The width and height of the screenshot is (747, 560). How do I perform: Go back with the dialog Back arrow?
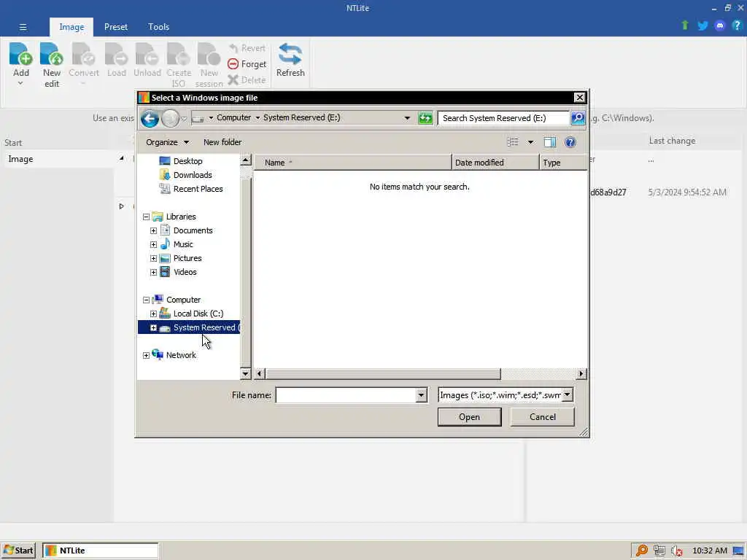tap(150, 118)
